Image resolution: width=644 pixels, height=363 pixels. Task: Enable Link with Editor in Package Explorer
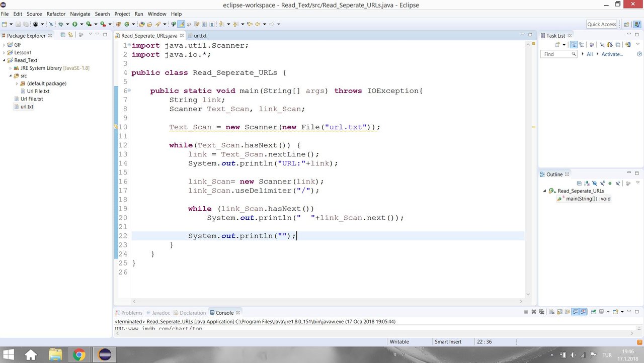point(70,35)
